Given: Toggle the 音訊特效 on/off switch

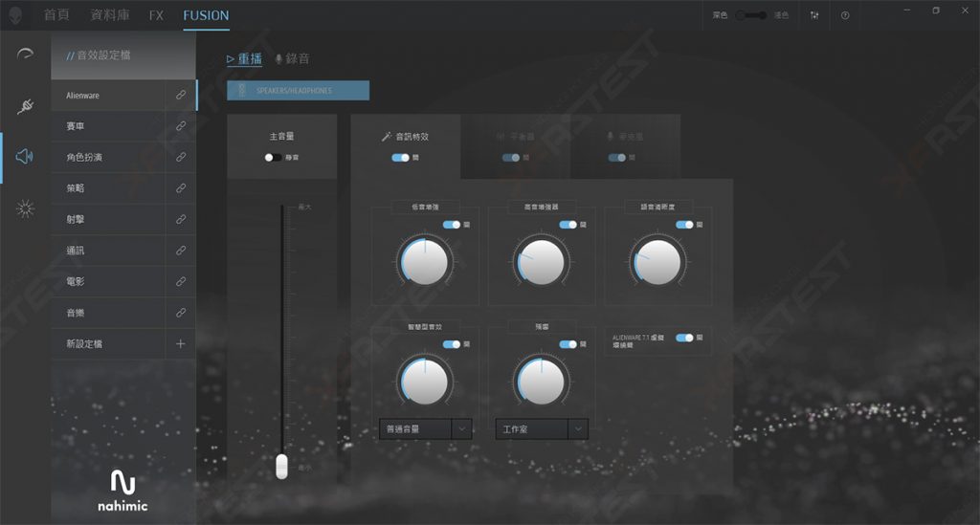Looking at the screenshot, I should [x=401, y=158].
